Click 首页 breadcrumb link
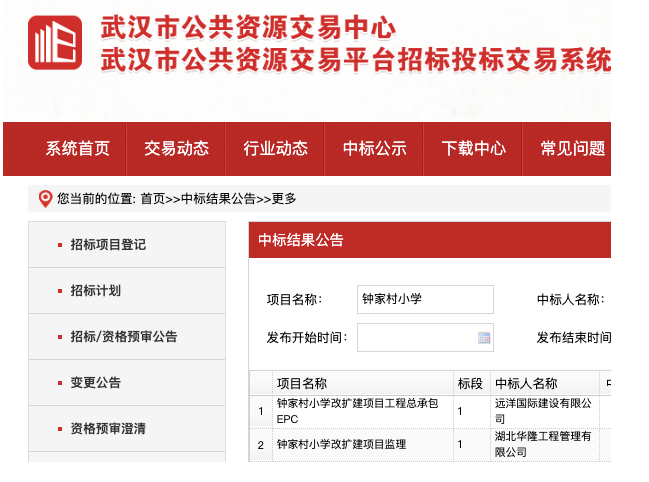The image size is (649, 482). [x=152, y=199]
